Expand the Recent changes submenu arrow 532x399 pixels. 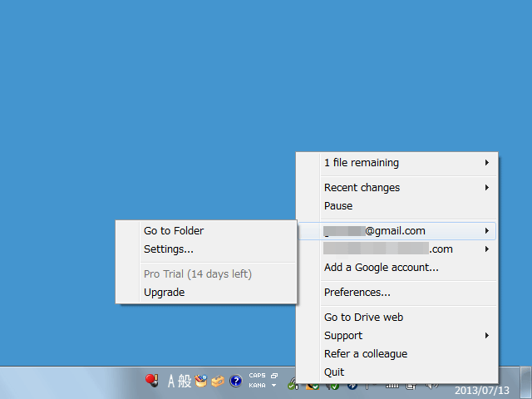point(487,188)
